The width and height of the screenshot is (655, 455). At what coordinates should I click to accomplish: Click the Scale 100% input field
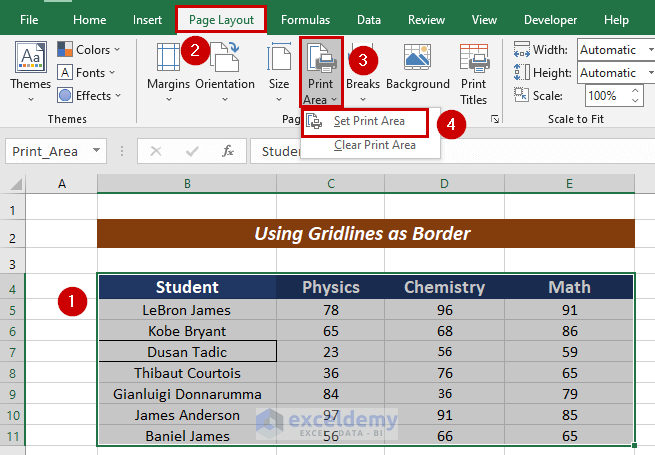pyautogui.click(x=607, y=96)
